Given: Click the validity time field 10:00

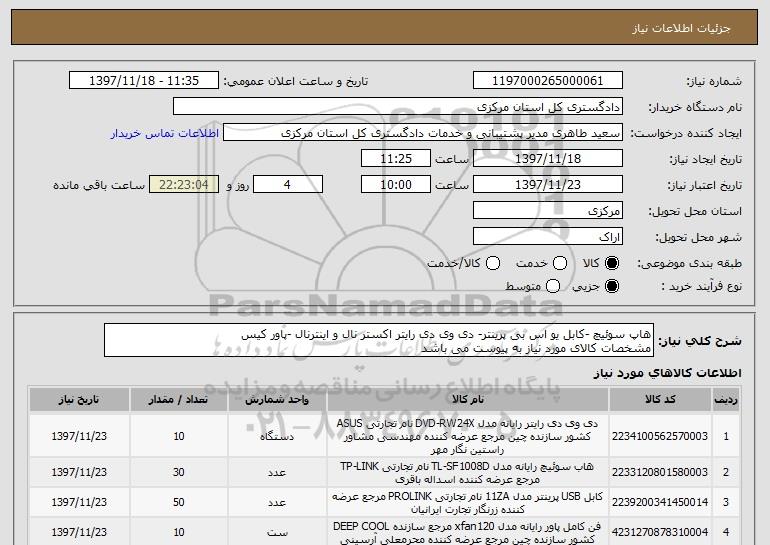Looking at the screenshot, I should (396, 185).
